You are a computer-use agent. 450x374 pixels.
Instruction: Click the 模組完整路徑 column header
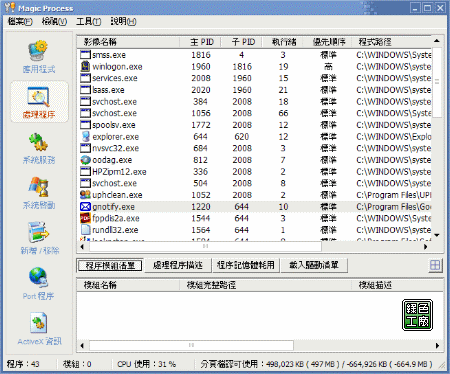tap(266, 285)
